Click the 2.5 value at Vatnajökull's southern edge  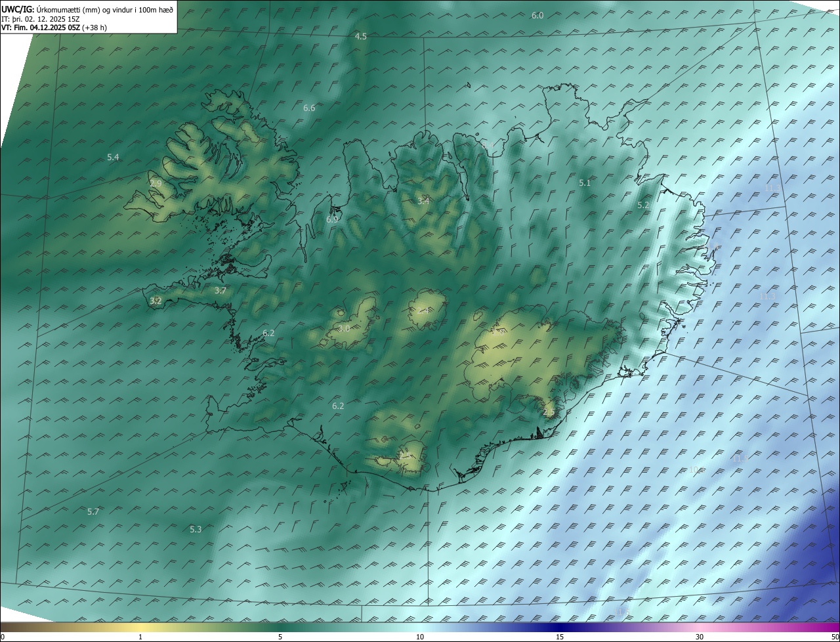[x=549, y=412]
